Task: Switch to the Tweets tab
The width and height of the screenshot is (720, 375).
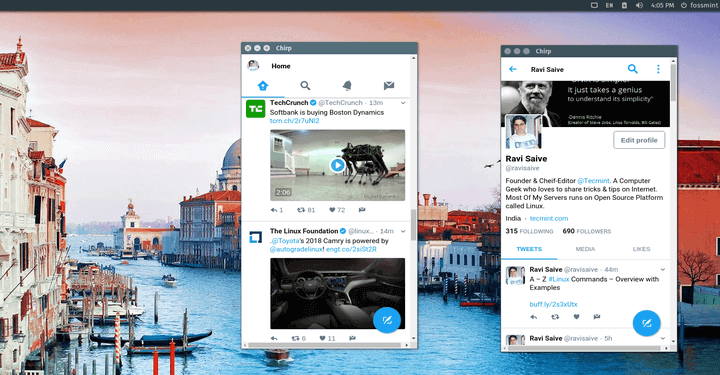Action: coord(529,249)
